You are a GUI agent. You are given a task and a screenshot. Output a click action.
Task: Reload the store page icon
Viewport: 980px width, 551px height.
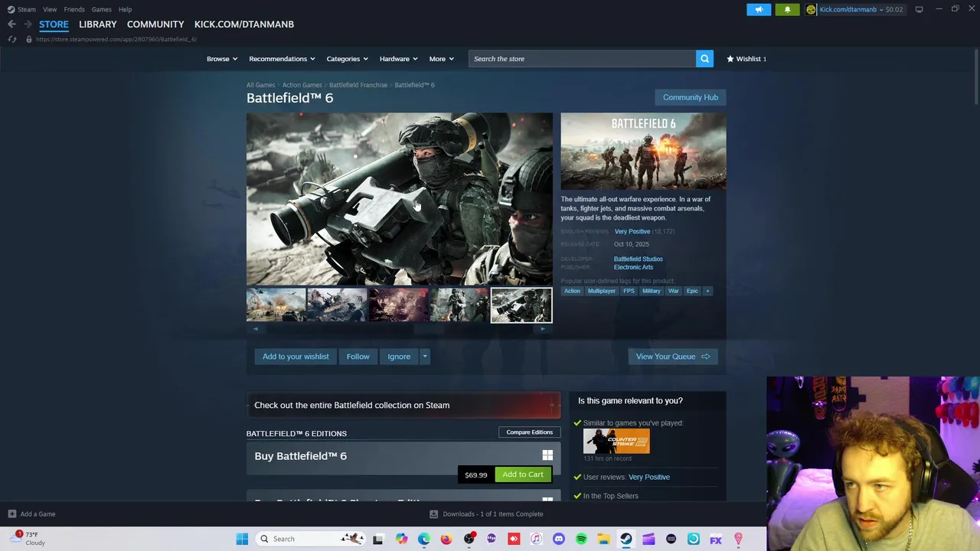point(11,39)
